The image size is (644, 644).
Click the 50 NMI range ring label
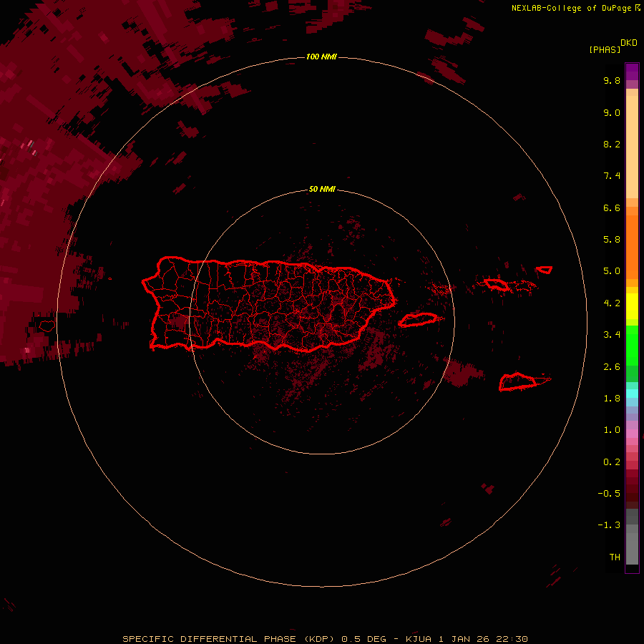pos(321,189)
